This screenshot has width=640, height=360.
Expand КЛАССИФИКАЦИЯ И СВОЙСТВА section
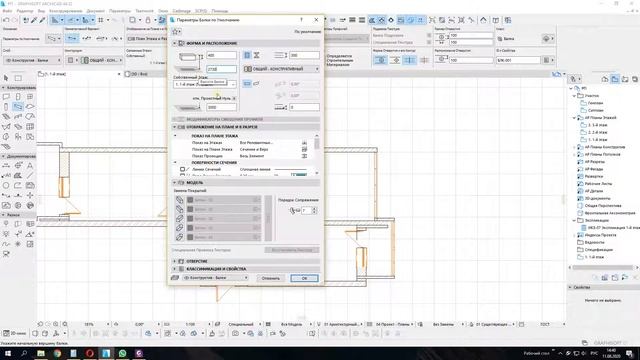(175, 269)
